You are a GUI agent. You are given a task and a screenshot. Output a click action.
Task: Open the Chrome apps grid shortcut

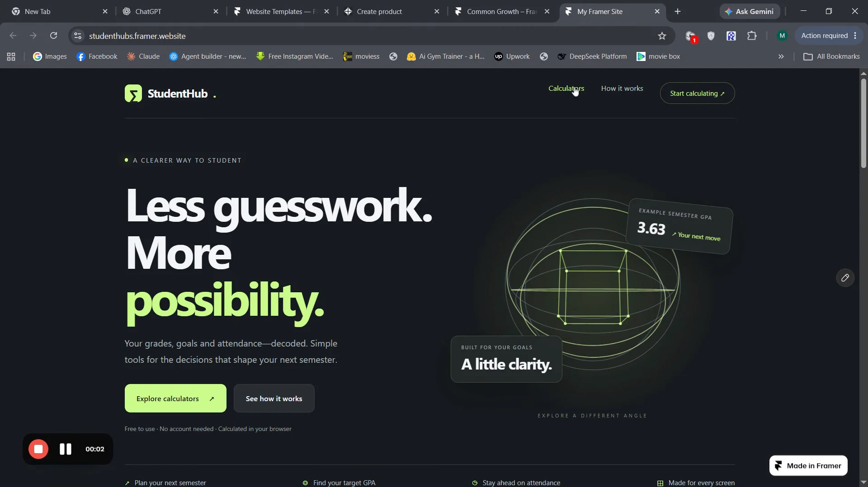(11, 56)
